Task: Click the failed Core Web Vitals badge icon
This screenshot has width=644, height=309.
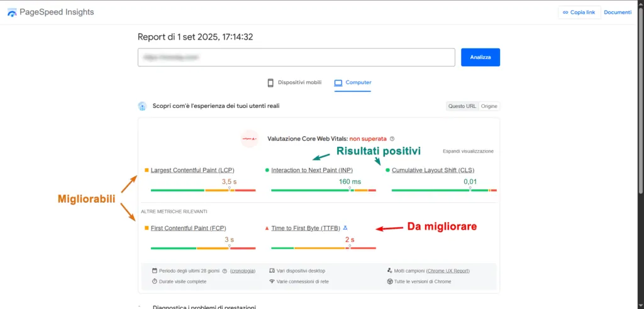Action: click(x=249, y=139)
